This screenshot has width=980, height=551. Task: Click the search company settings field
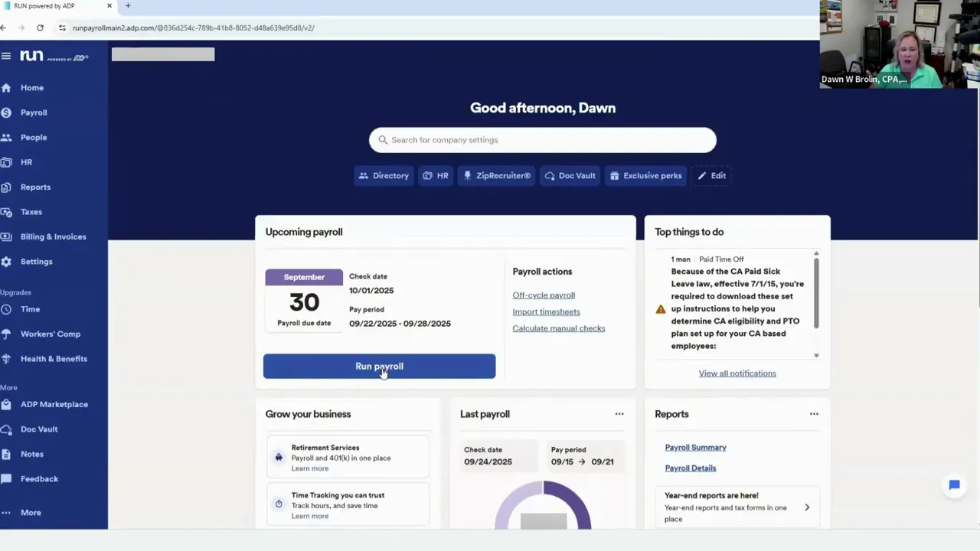point(543,140)
